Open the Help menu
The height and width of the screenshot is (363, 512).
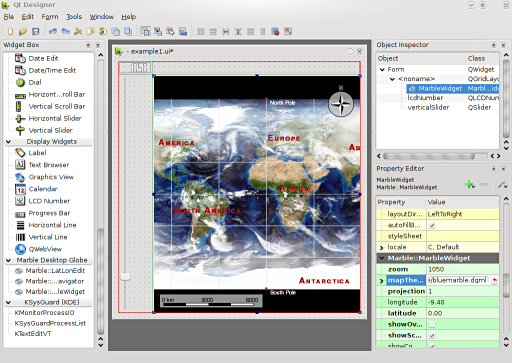pyautogui.click(x=129, y=17)
